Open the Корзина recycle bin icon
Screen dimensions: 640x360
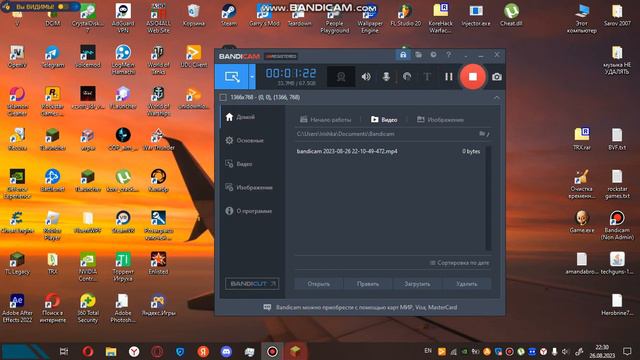[x=193, y=16]
